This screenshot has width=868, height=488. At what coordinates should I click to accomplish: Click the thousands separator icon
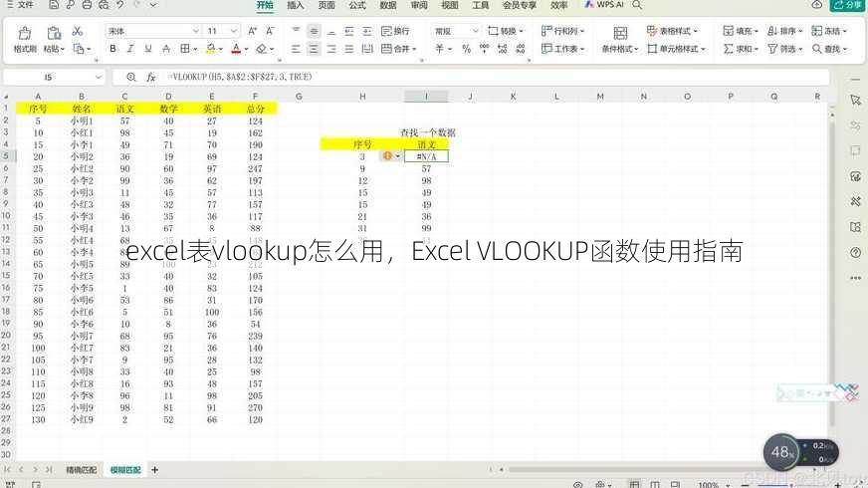pos(485,49)
